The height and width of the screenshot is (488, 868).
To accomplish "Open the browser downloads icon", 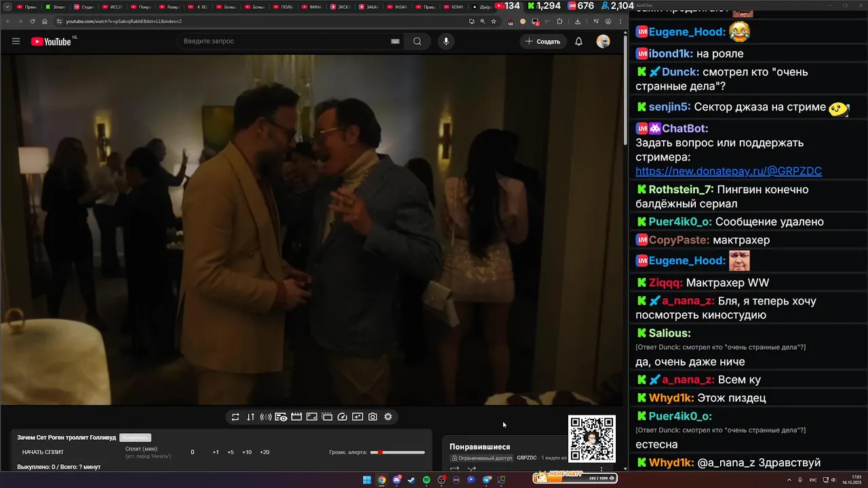I will click(578, 21).
